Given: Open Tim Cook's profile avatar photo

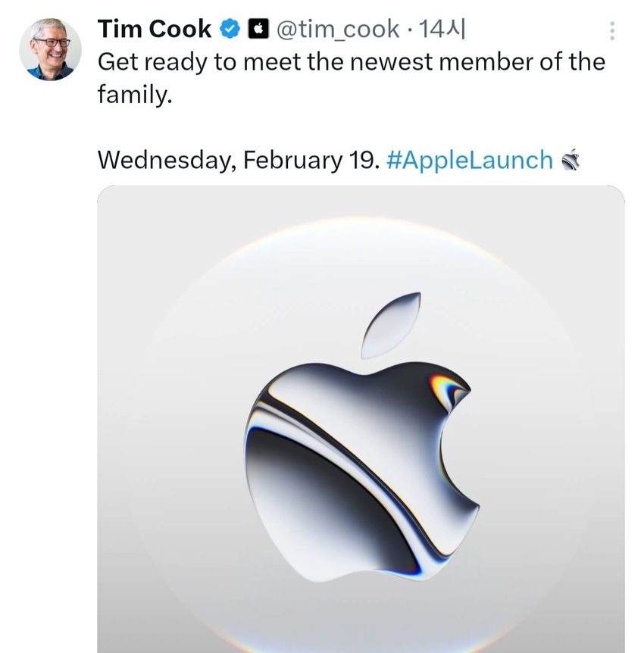Looking at the screenshot, I should (52, 49).
